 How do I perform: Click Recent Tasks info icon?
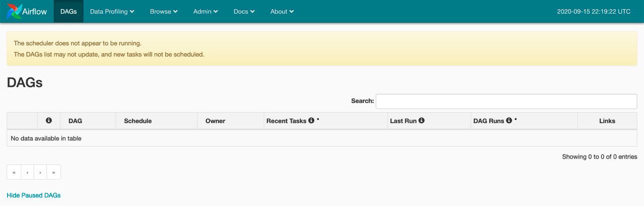311,121
